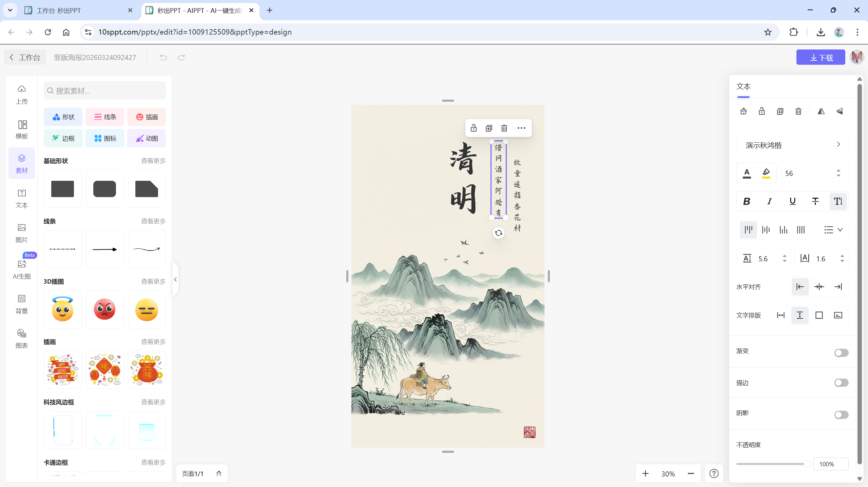Image resolution: width=868 pixels, height=487 pixels.
Task: Click the 下载 download button
Action: coord(821,57)
